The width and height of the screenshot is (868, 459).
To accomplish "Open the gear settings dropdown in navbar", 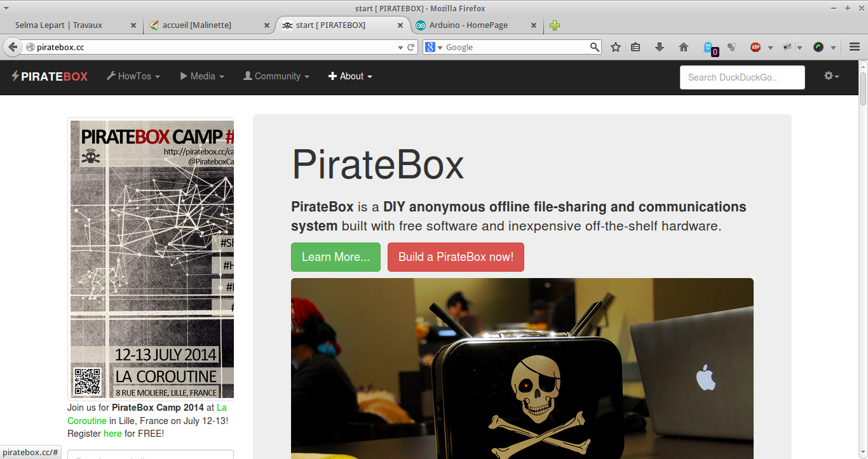I will (x=831, y=76).
